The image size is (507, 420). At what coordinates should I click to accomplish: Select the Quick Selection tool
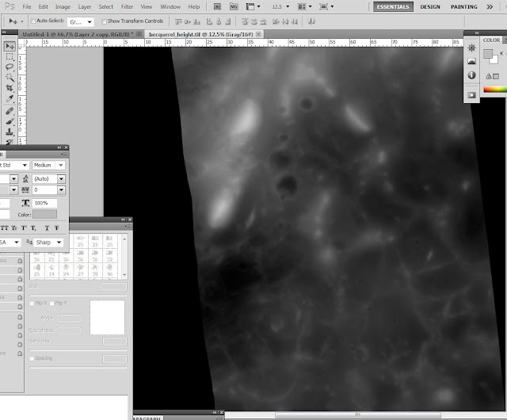coord(10,78)
